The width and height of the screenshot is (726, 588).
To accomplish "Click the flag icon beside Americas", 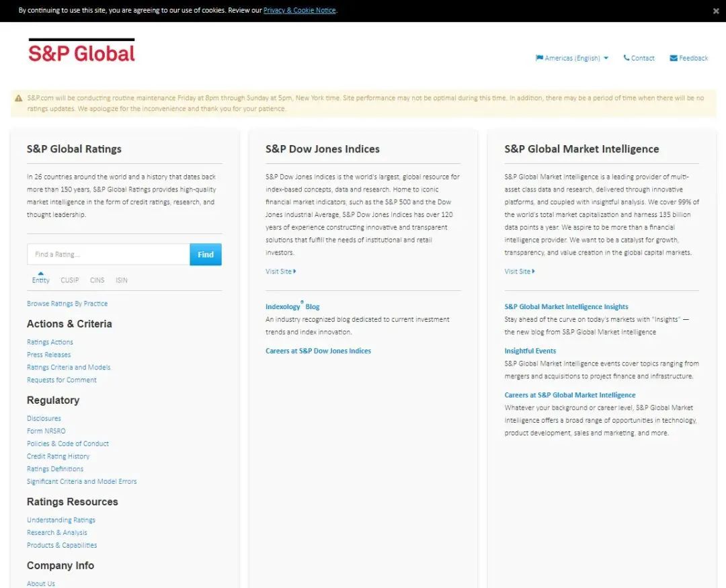I will point(539,58).
